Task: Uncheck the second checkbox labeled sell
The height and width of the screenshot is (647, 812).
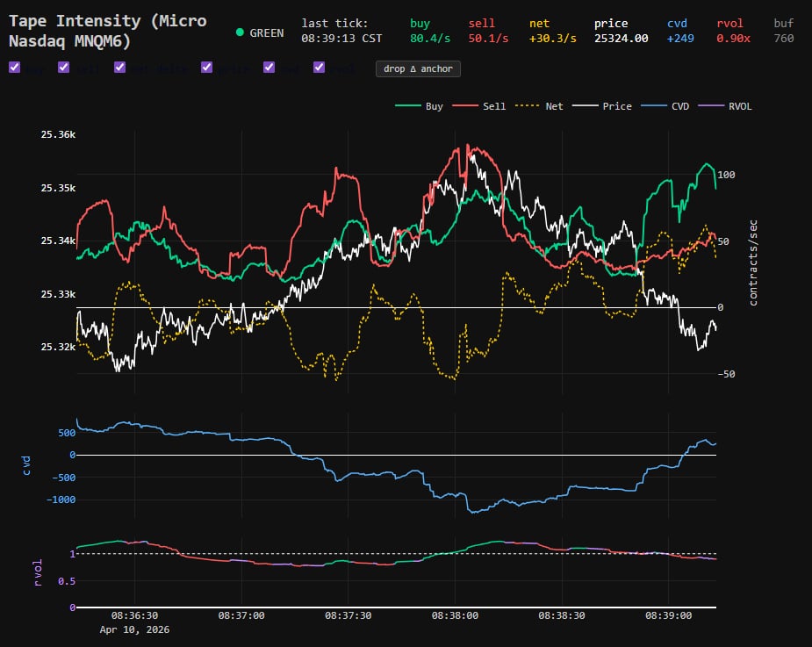Action: click(64, 68)
